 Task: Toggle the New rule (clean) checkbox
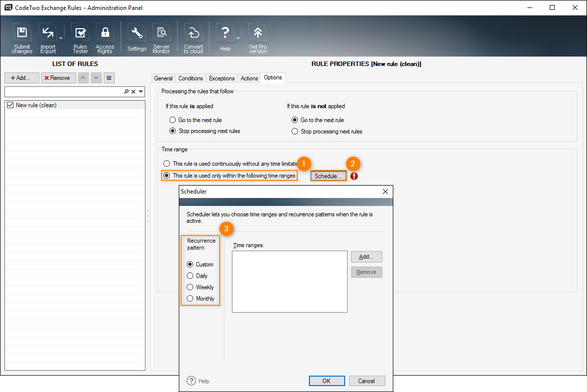(x=10, y=105)
